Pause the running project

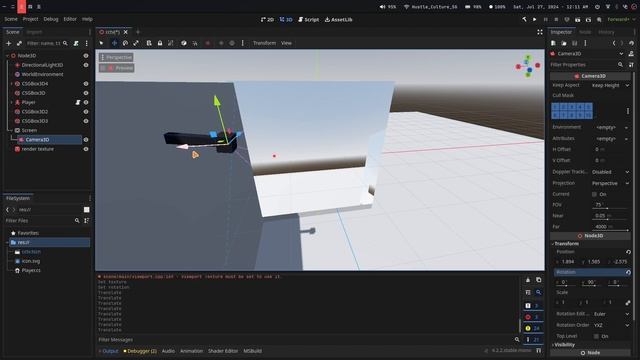[x=546, y=19]
